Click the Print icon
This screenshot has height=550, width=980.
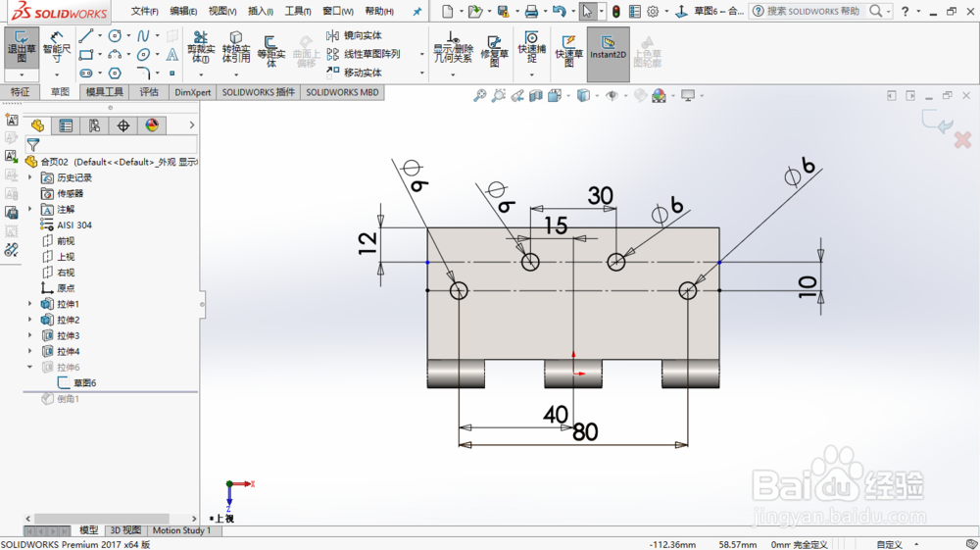click(x=531, y=11)
